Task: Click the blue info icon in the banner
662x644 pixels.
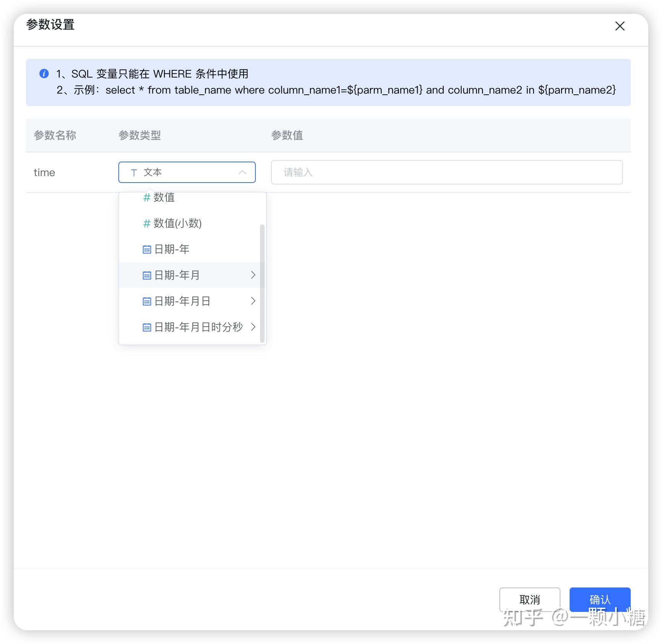Action: click(x=44, y=74)
